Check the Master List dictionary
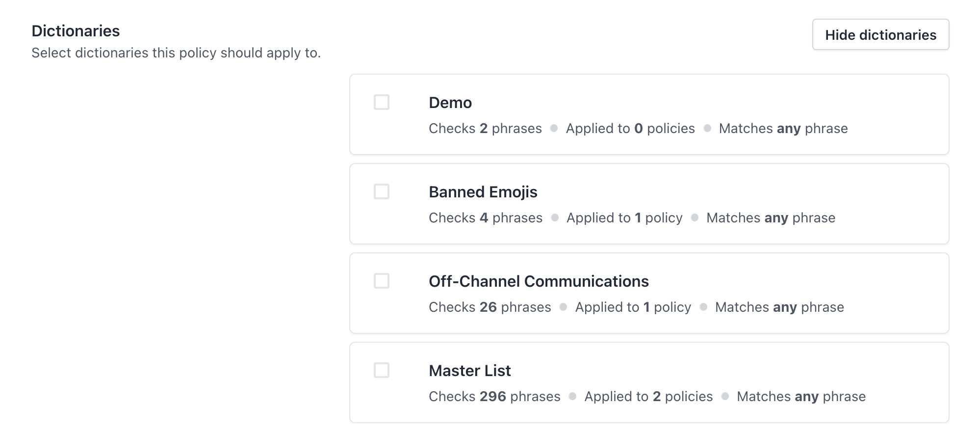Viewport: 980px width, 434px height. [382, 369]
